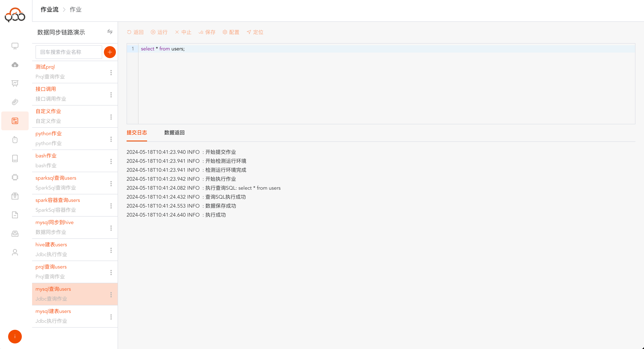Open more options for 测试prql job
Viewport: 644px width, 349px height.
[111, 72]
